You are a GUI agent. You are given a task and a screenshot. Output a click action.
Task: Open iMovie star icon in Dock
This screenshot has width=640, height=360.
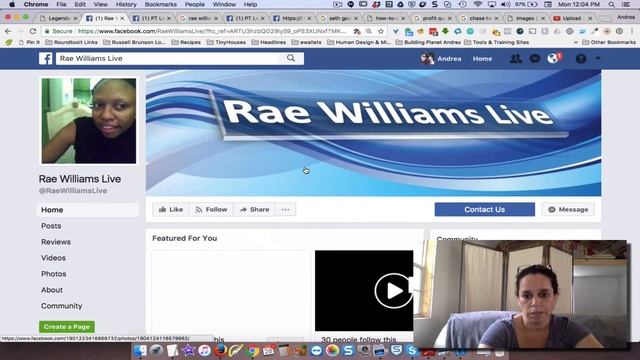188,350
